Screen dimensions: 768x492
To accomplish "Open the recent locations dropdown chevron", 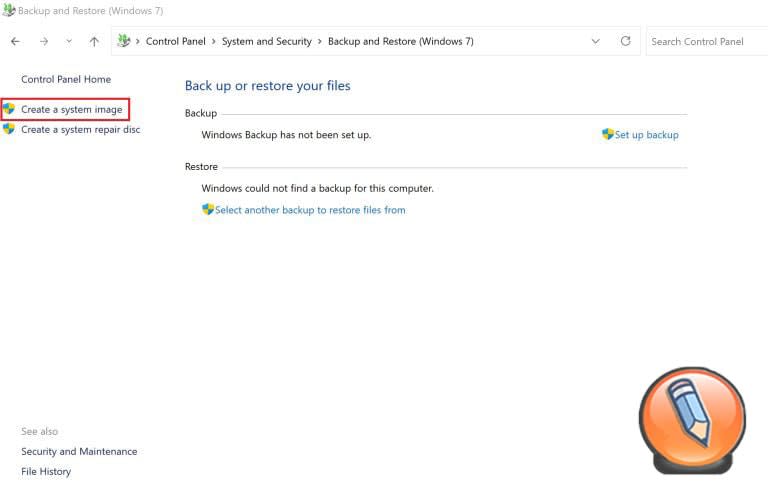I will tap(69, 42).
